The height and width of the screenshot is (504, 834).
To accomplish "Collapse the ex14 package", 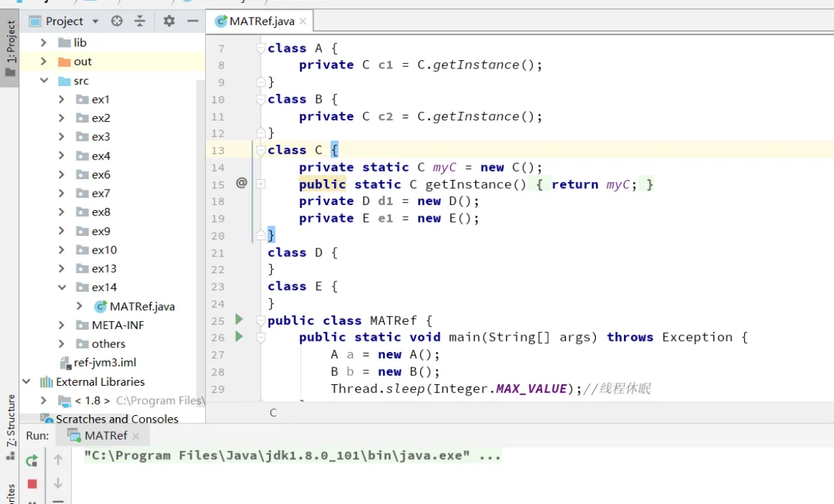I will click(62, 288).
